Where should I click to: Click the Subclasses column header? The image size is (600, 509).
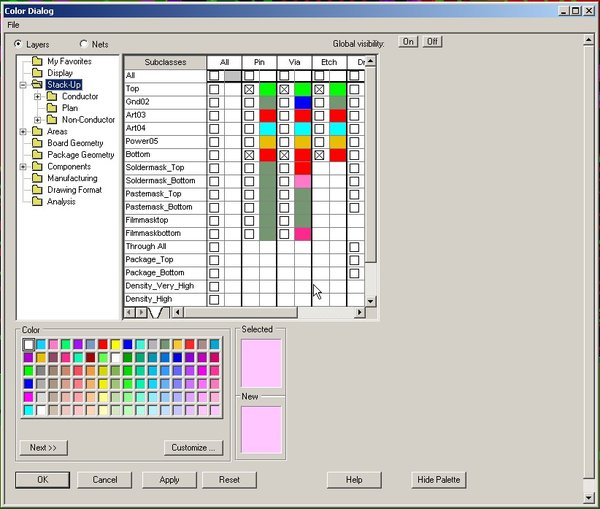tap(165, 62)
